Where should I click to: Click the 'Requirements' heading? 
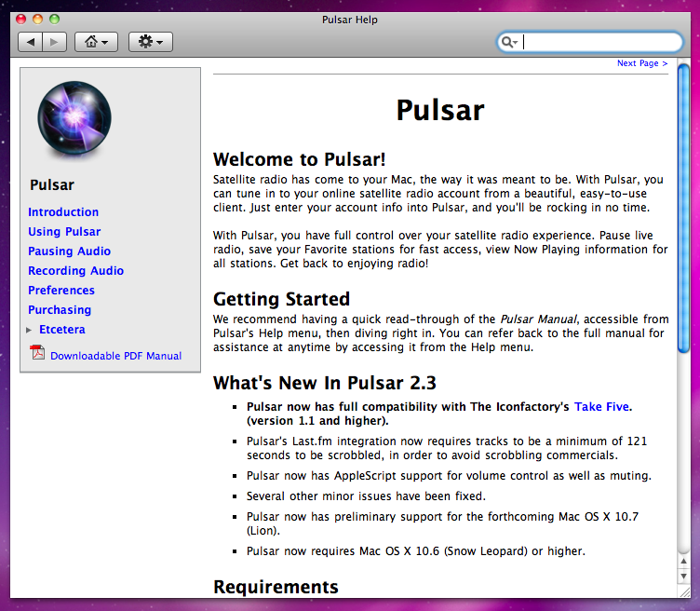pos(276,587)
